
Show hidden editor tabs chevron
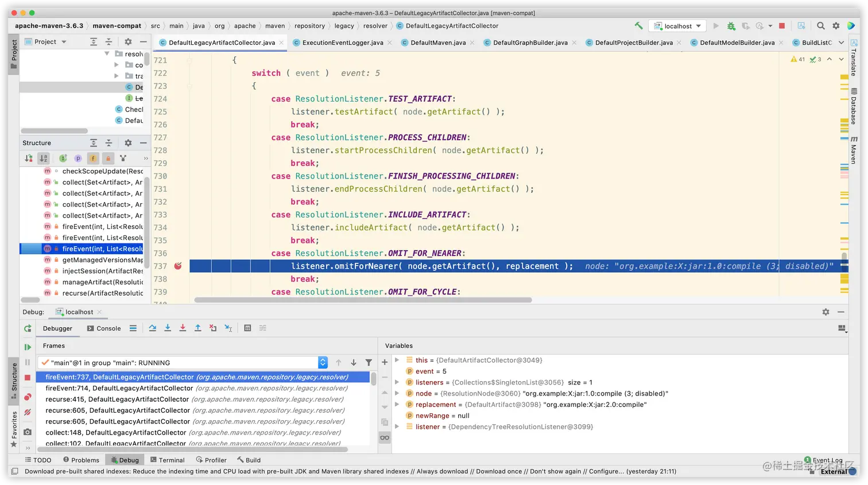pos(841,42)
